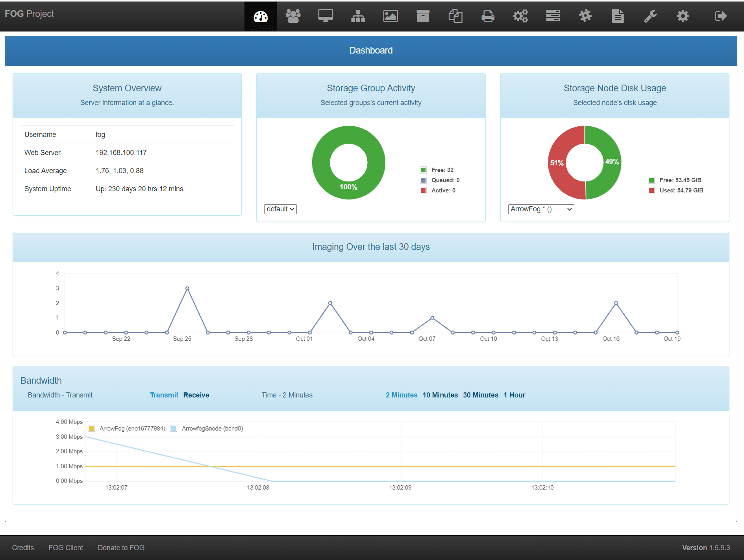This screenshot has width=744, height=560.
Task: Click the Logout arrow icon
Action: (720, 16)
